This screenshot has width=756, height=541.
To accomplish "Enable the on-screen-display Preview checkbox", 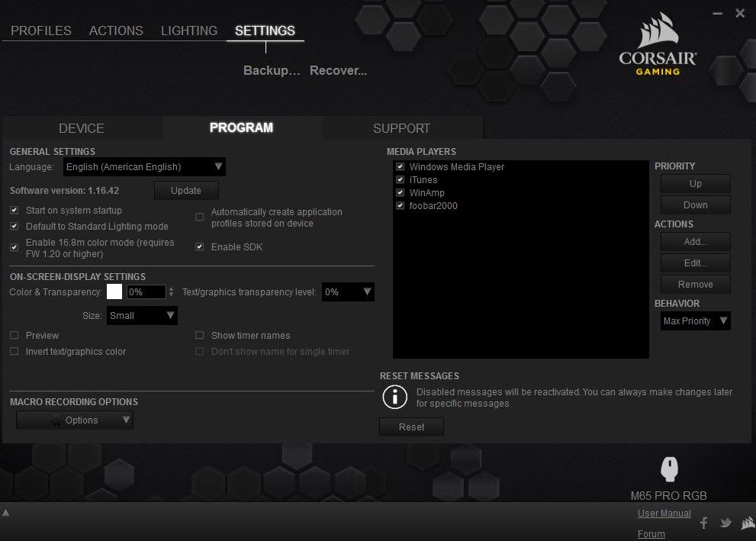I will (x=14, y=336).
